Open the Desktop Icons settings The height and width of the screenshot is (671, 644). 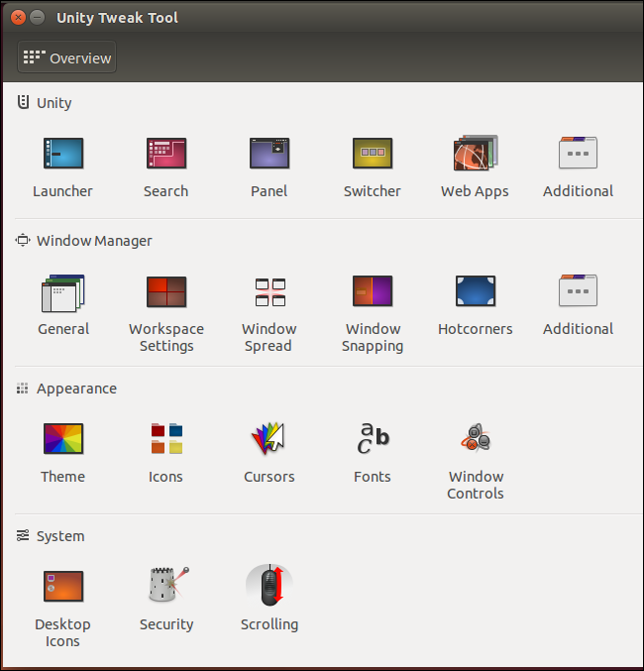tap(63, 587)
